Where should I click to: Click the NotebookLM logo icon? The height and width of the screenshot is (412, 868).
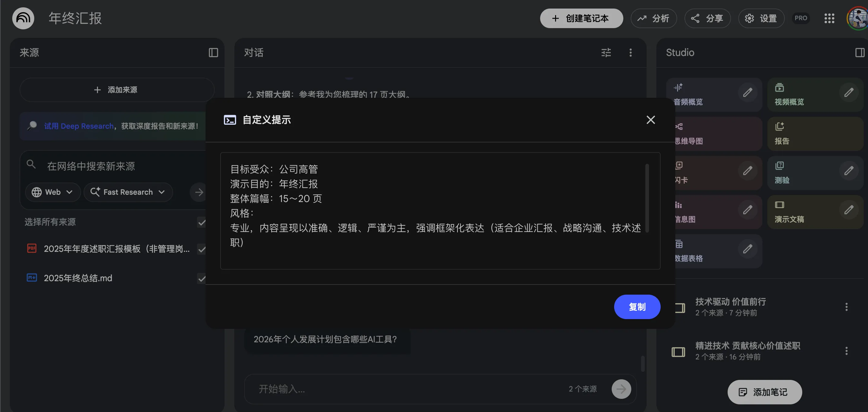pyautogui.click(x=23, y=18)
